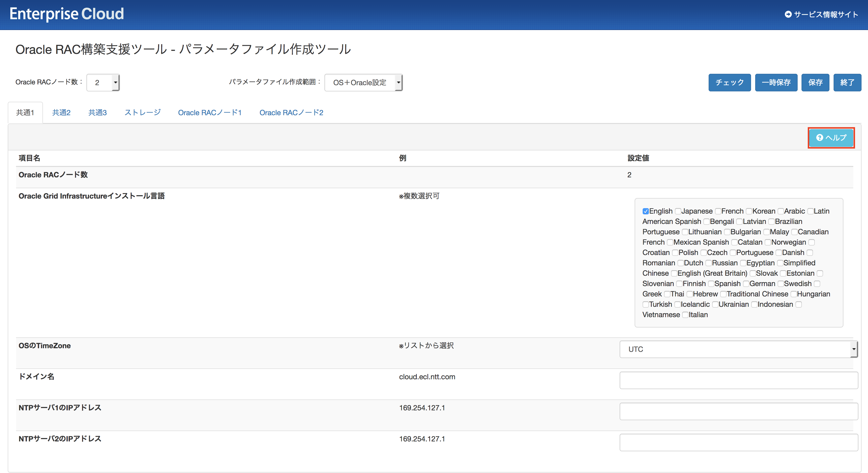Check the Korean language option

[x=749, y=211]
